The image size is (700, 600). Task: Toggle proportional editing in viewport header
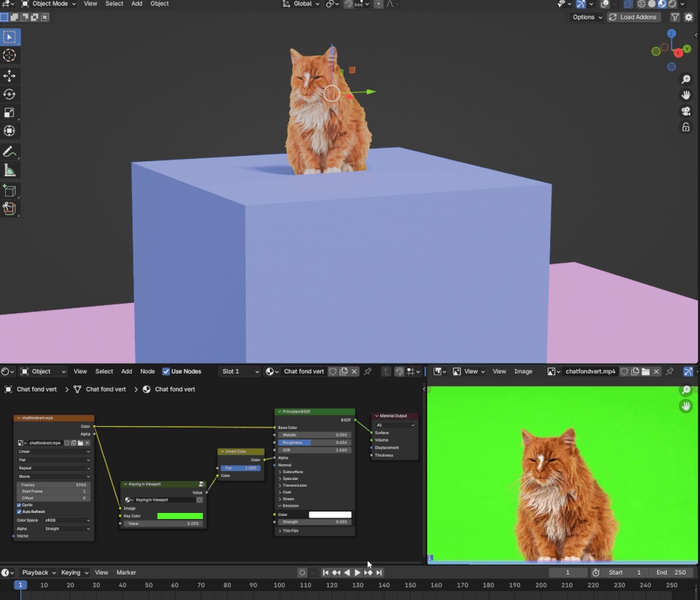tap(378, 4)
